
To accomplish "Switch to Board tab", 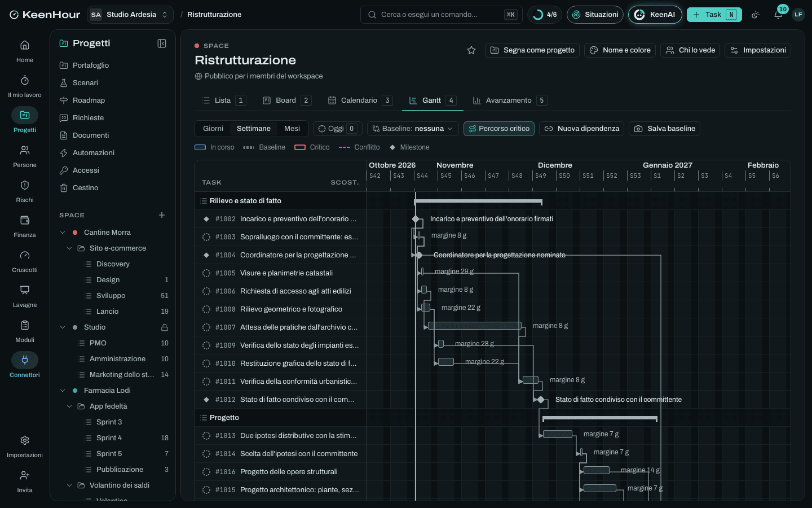I will coord(286,100).
